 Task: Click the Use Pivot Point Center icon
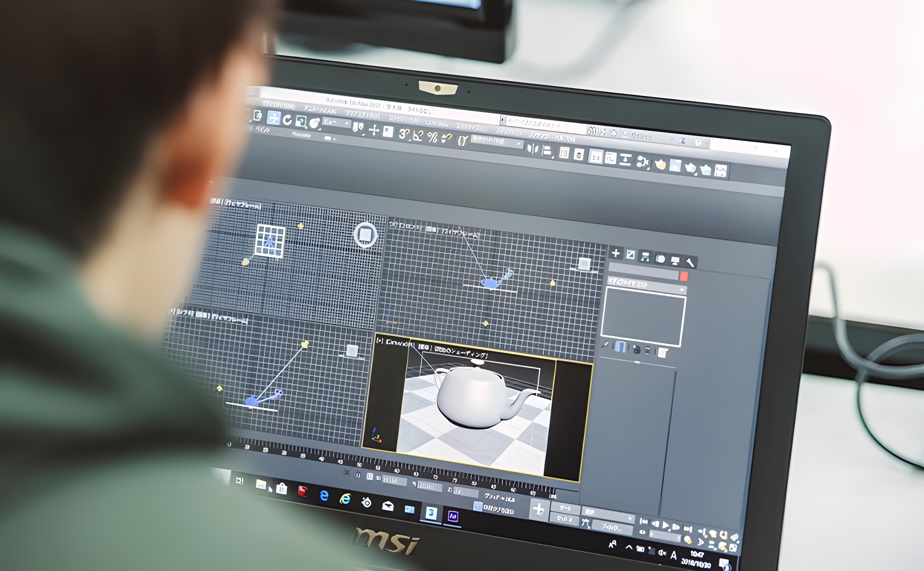(358, 128)
